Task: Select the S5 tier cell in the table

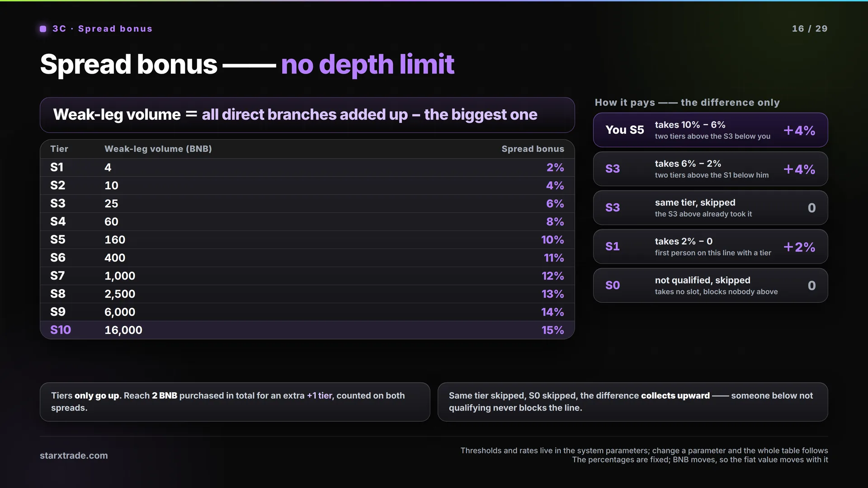Action: [x=58, y=239]
